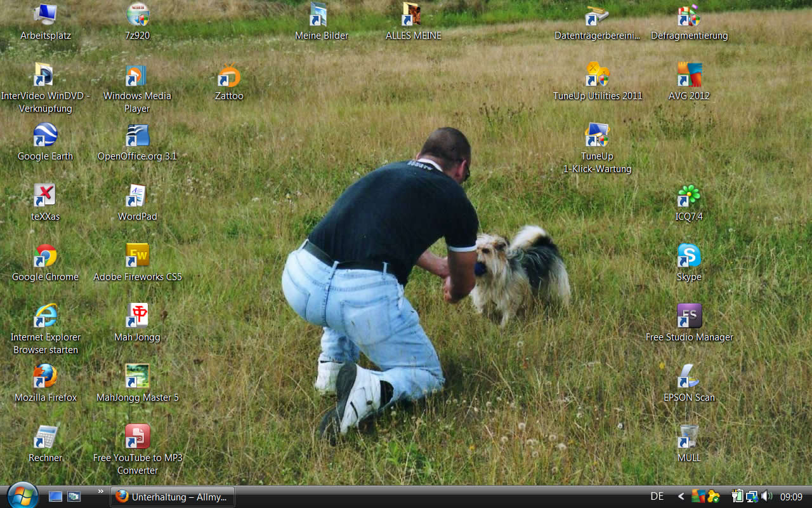Select the MahJongg Master 5 icon
The width and height of the screenshot is (812, 508).
pos(138,377)
